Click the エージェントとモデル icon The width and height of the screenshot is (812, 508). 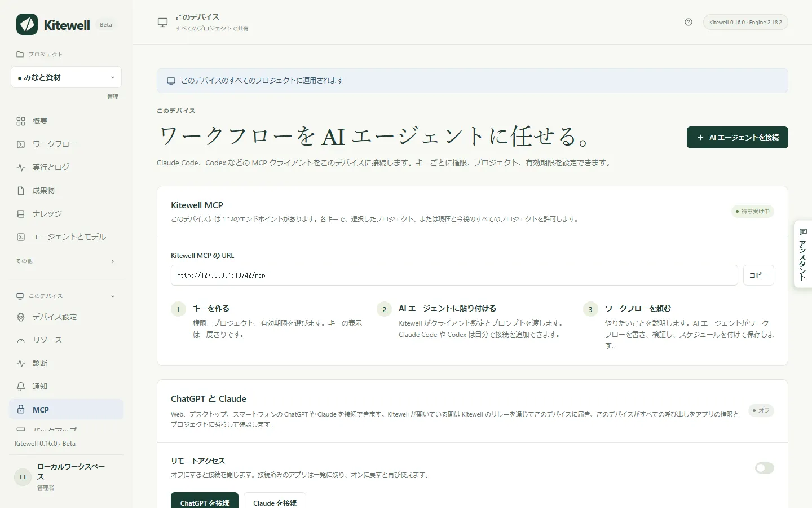click(x=21, y=237)
